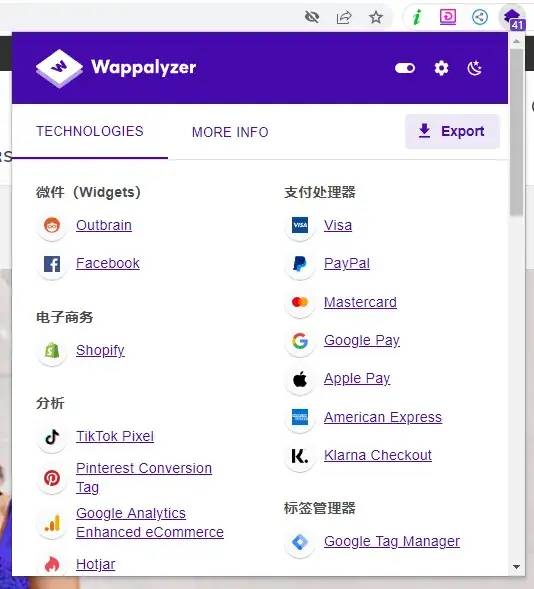Image resolution: width=534 pixels, height=589 pixels.
Task: Click the scrollbar up arrow
Action: click(x=516, y=41)
